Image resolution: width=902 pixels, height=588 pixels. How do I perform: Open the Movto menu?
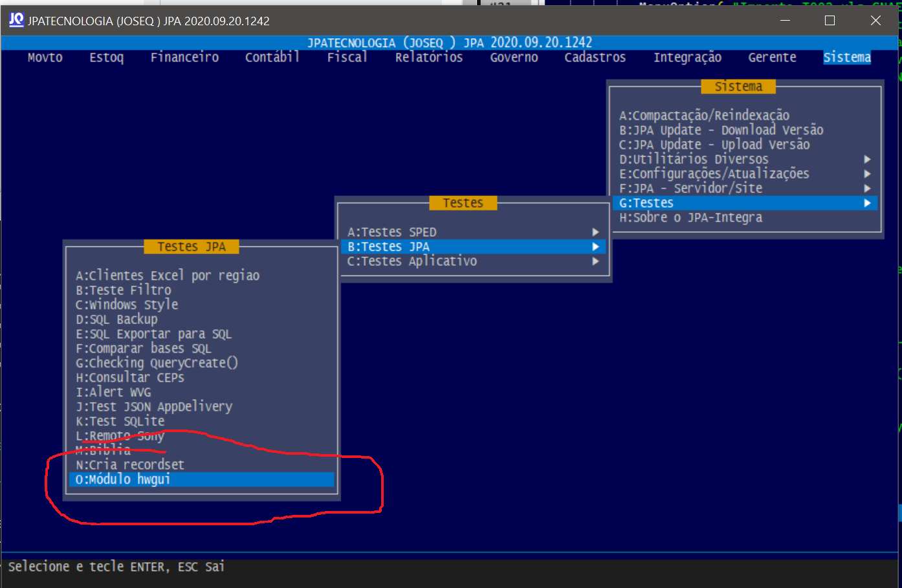click(x=45, y=58)
